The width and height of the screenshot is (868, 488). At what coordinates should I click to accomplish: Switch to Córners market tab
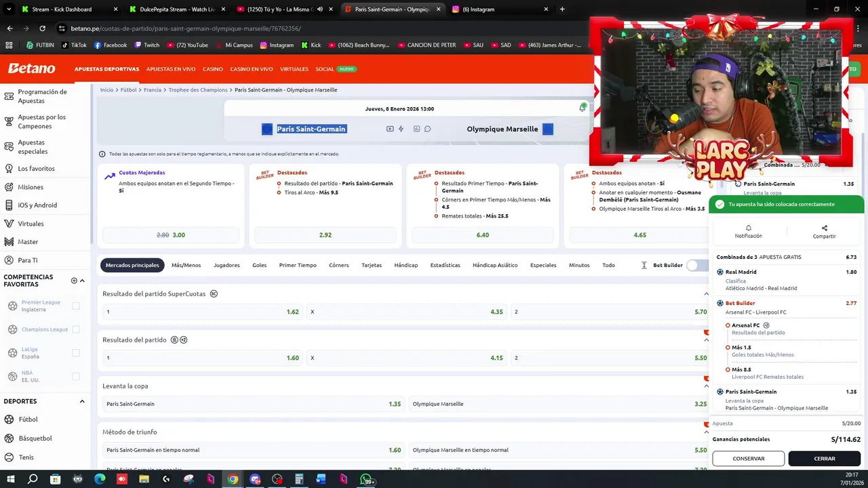[339, 265]
